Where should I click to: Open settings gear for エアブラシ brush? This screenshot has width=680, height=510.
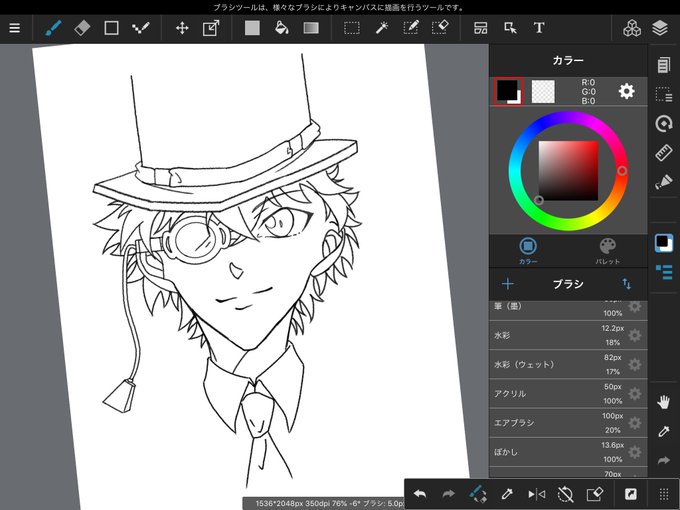634,423
